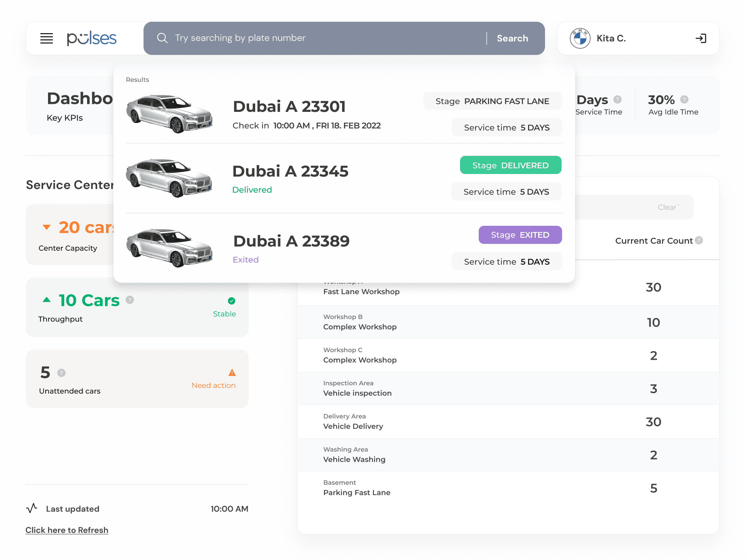This screenshot has width=746, height=560.
Task: Select the Parking Fast Lane row
Action: [x=508, y=488]
